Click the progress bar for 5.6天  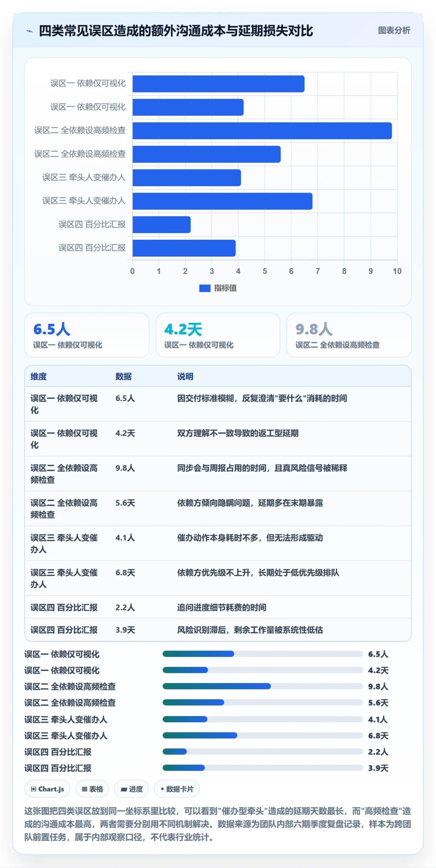[x=263, y=703]
